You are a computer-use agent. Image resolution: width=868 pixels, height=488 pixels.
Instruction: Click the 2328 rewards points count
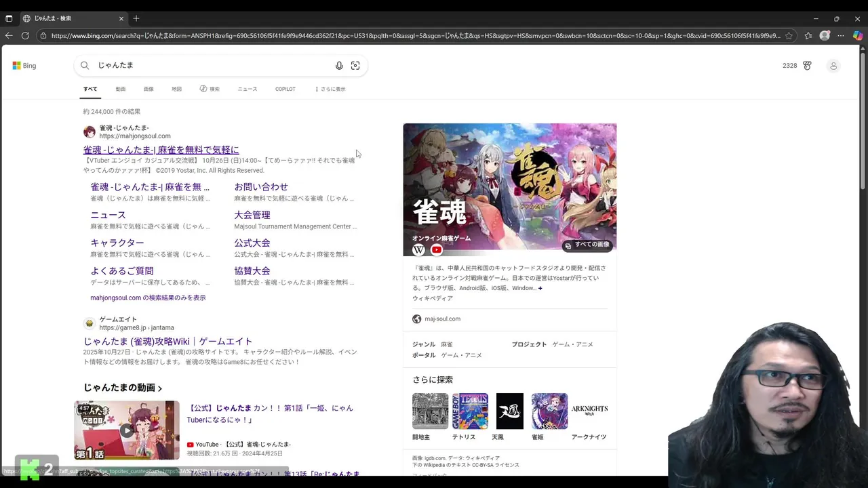point(789,66)
